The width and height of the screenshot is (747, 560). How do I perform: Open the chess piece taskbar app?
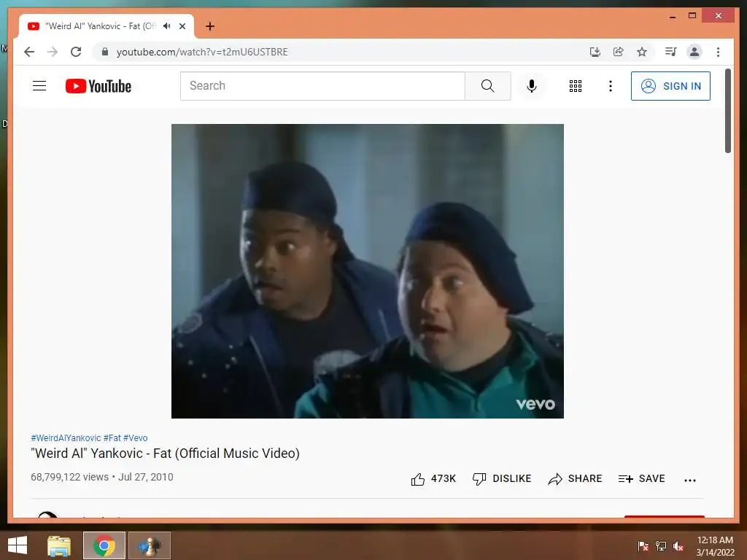[150, 545]
